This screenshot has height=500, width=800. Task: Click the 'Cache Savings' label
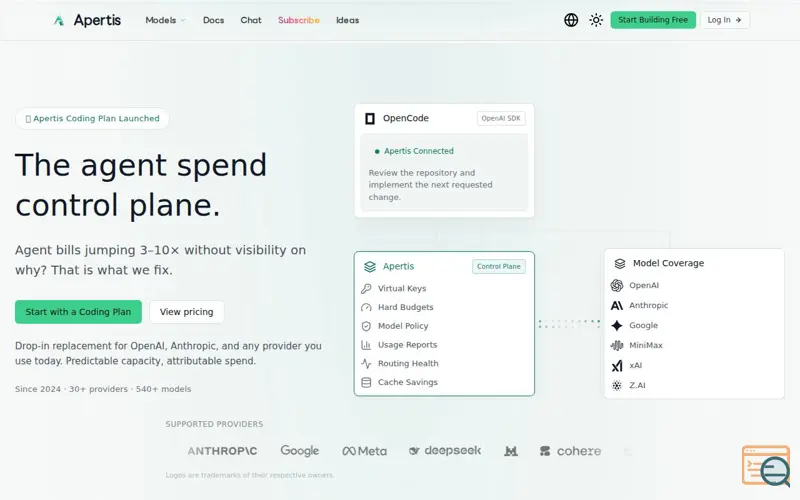tap(408, 382)
